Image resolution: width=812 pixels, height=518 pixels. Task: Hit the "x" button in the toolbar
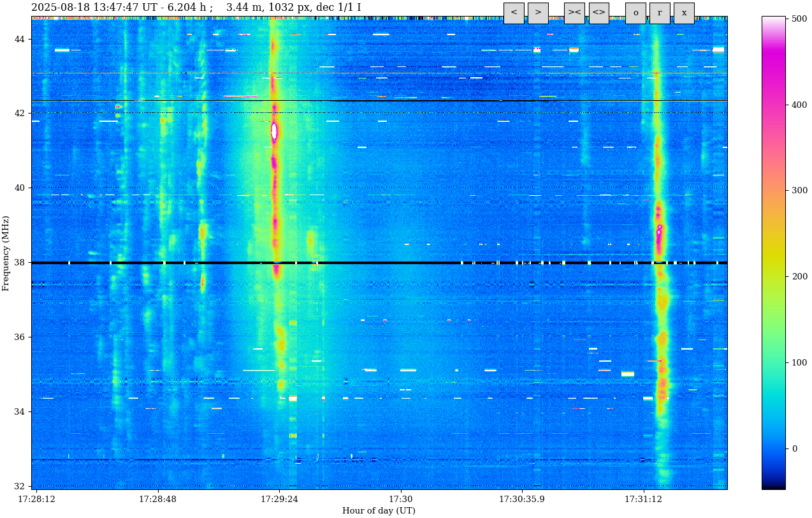coord(684,13)
